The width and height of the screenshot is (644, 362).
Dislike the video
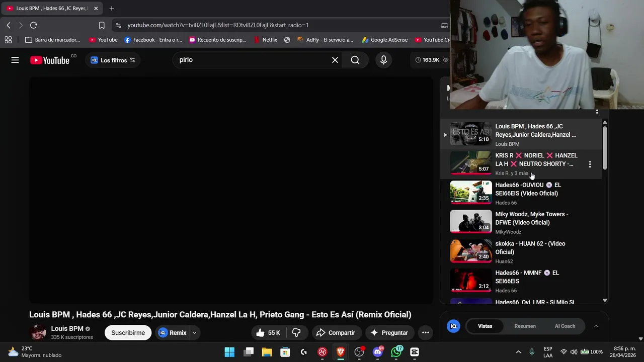click(x=297, y=333)
